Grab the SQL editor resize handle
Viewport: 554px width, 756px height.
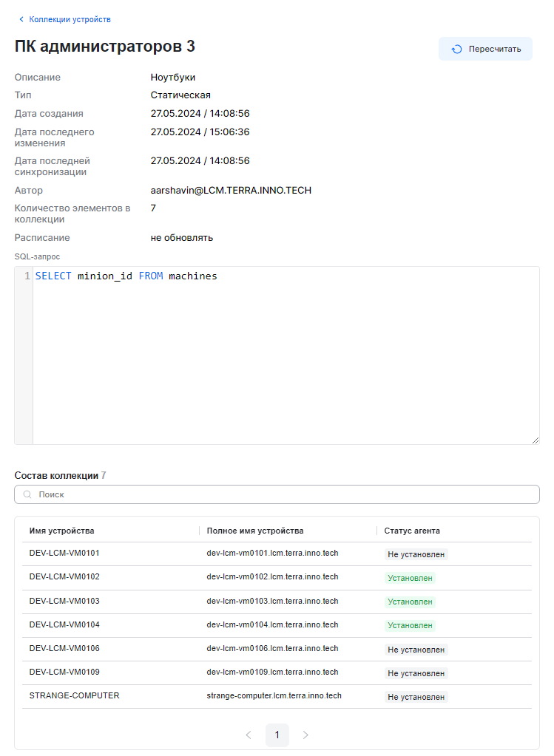[x=535, y=440]
